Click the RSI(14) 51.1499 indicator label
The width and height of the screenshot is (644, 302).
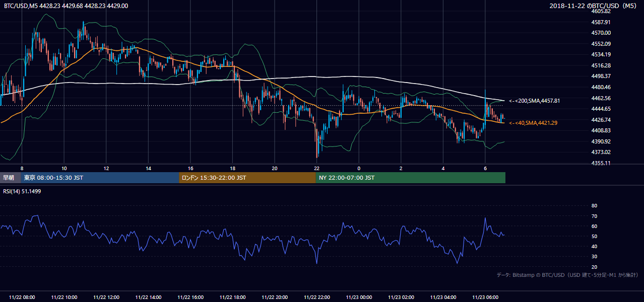coord(22,191)
